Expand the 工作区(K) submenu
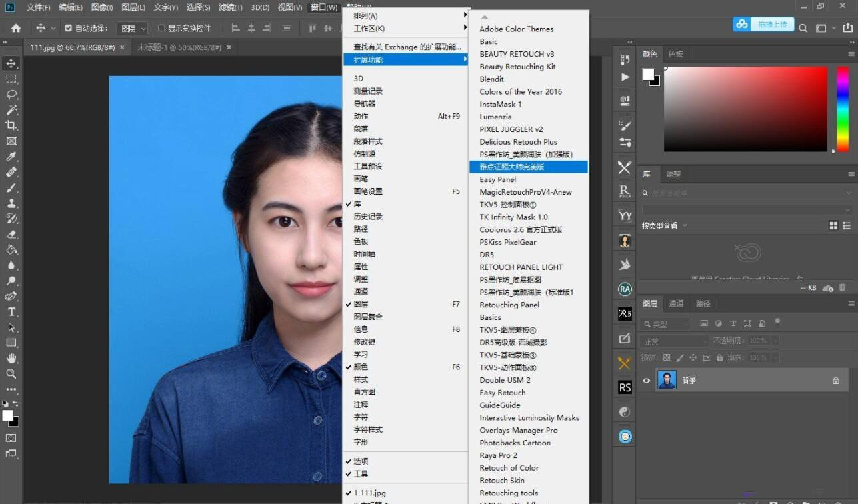 tap(407, 29)
